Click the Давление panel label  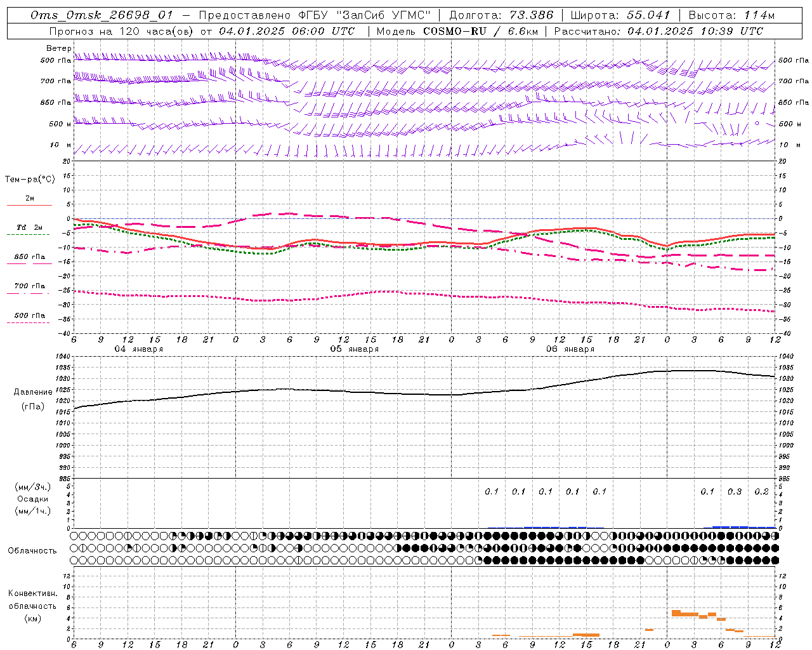[32, 392]
